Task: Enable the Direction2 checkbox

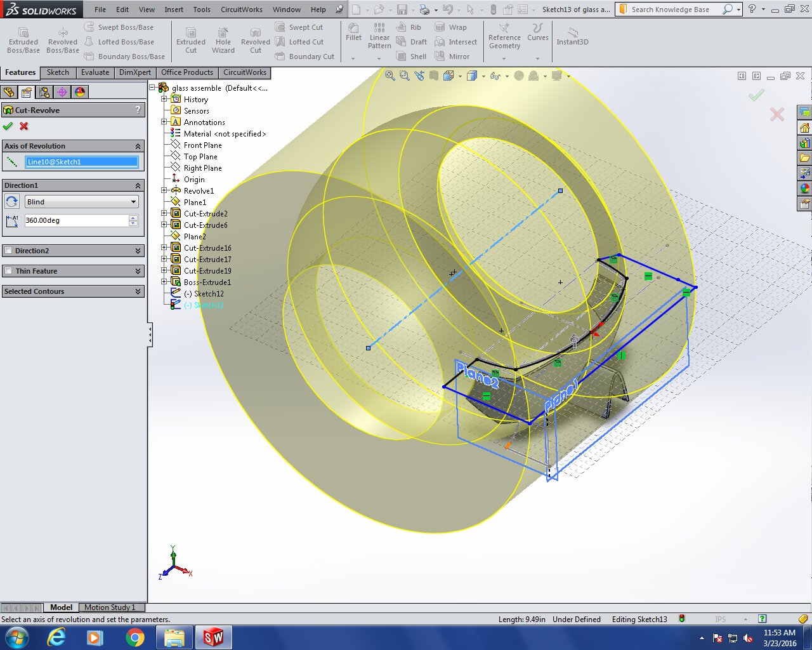Action: tap(8, 251)
